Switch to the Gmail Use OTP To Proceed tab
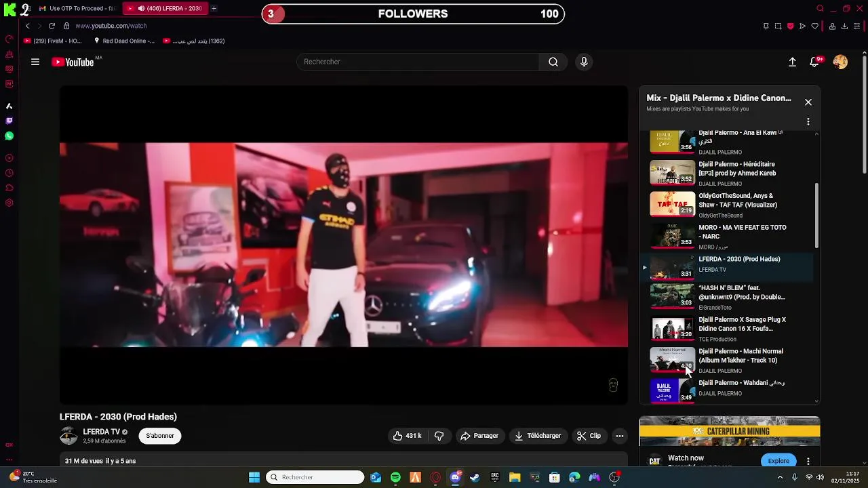This screenshot has height=488, width=868. (77, 8)
